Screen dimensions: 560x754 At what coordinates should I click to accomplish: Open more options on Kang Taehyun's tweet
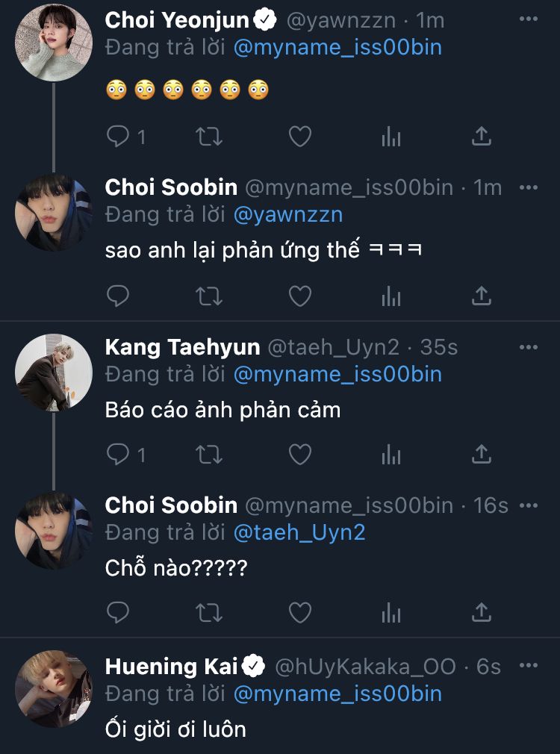pyautogui.click(x=528, y=347)
